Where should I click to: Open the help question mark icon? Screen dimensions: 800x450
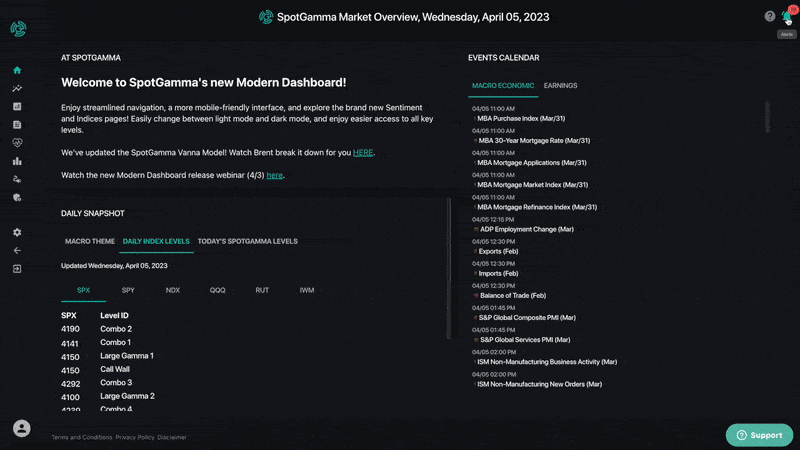(769, 16)
